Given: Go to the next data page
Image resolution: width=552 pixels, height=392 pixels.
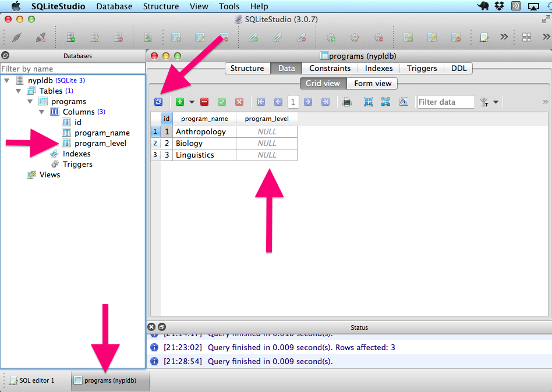Looking at the screenshot, I should coord(308,102).
